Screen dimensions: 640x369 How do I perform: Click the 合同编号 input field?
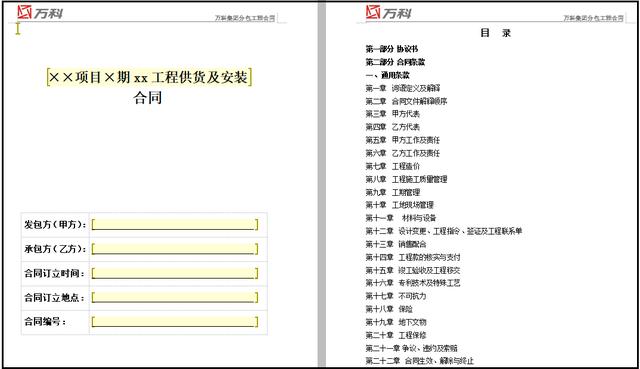(x=175, y=322)
